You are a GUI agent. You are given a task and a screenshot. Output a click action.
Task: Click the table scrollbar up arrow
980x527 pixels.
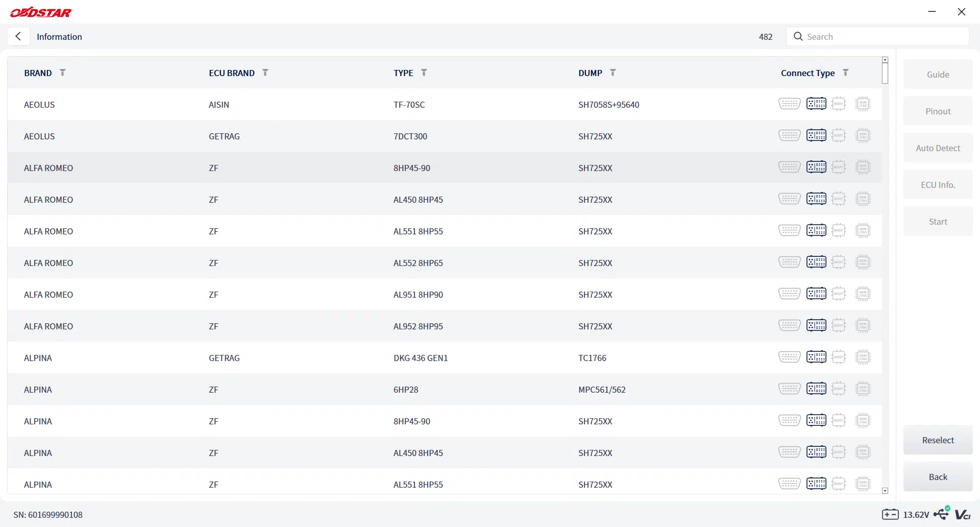click(x=885, y=60)
